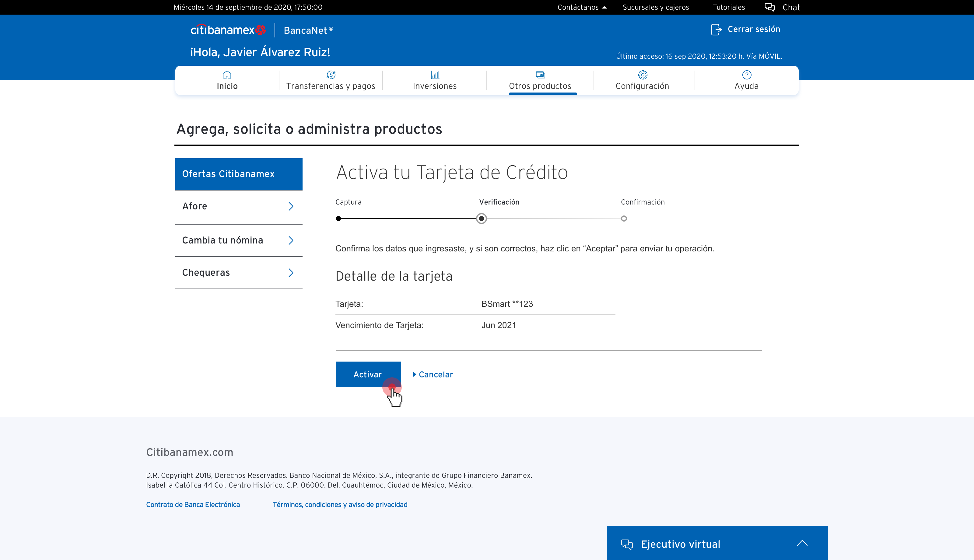This screenshot has height=560, width=974.
Task: Select the Afore sidebar item
Action: tap(239, 207)
